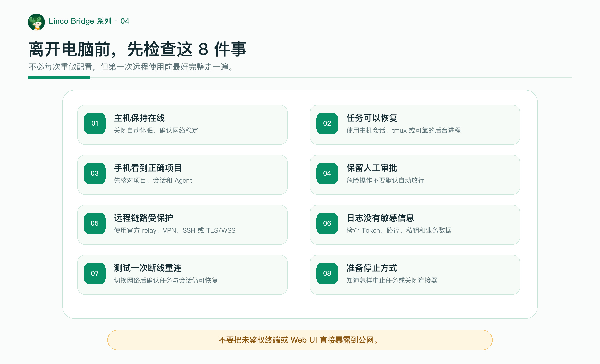The width and height of the screenshot is (600, 364).
Task: Click the 01 number badge
Action: [x=95, y=123]
